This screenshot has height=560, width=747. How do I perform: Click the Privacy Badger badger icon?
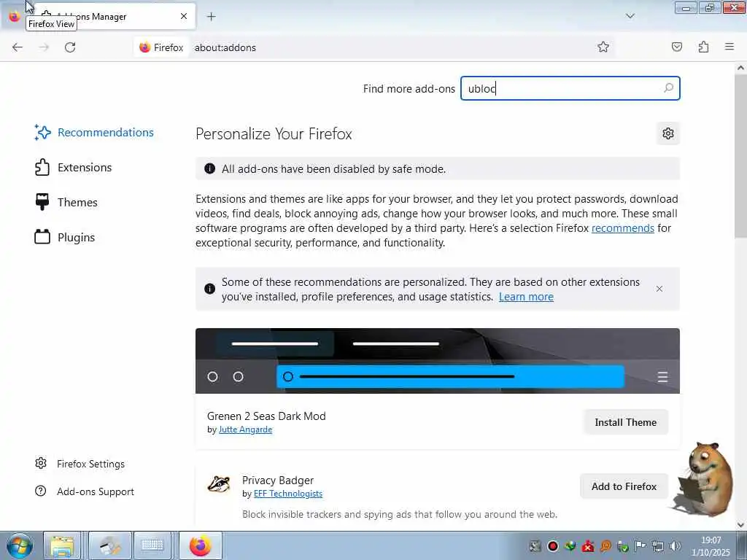tap(219, 484)
